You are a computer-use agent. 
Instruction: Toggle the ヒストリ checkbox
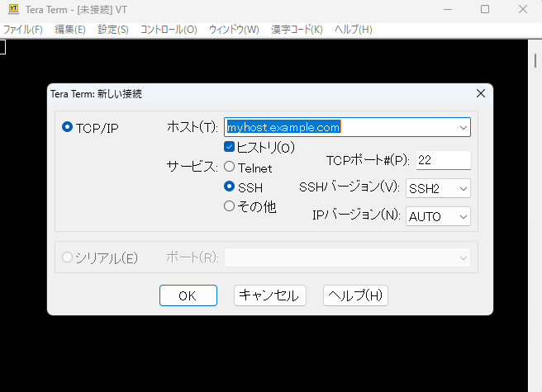tap(230, 148)
